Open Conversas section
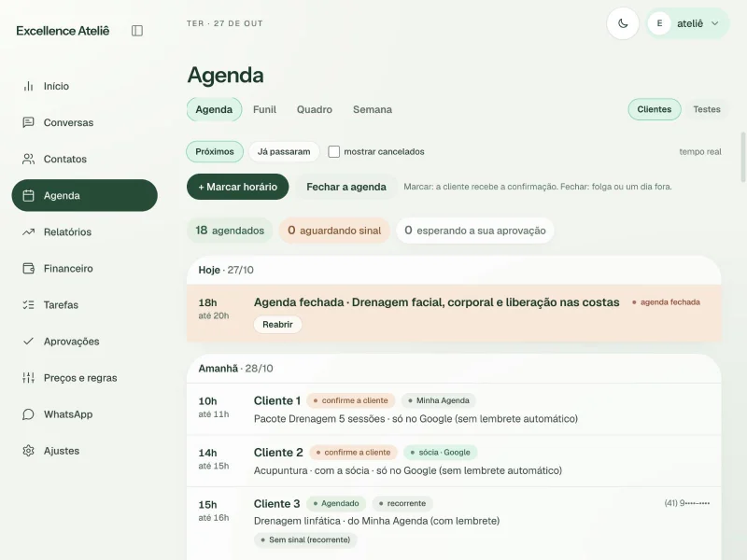This screenshot has width=747, height=560. [84, 122]
